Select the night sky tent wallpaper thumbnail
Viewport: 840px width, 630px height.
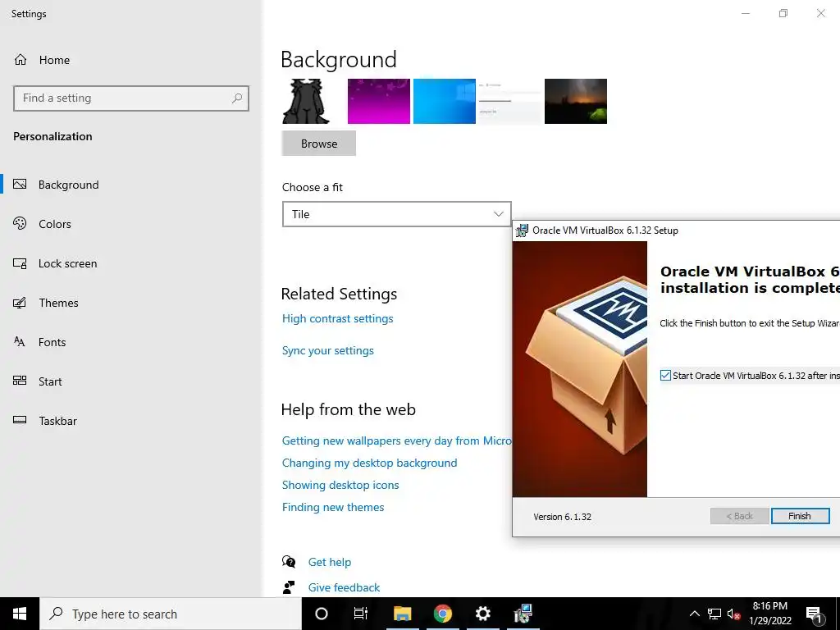576,101
